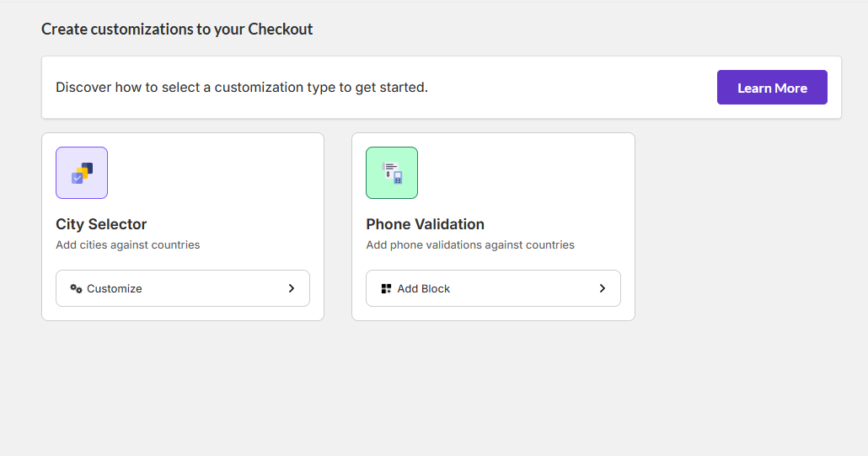Click the "Discover how to select" banner text

tap(242, 88)
